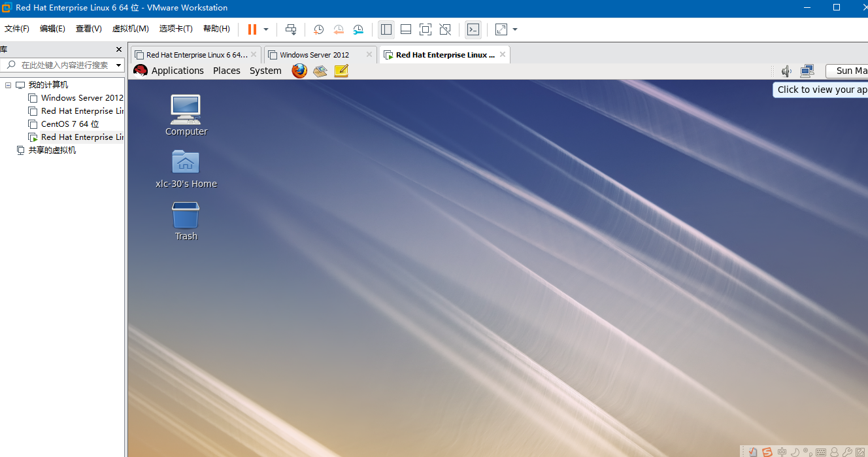Click the network connection icon in GNOME panel
This screenshot has width=868, height=457.
[x=807, y=71]
